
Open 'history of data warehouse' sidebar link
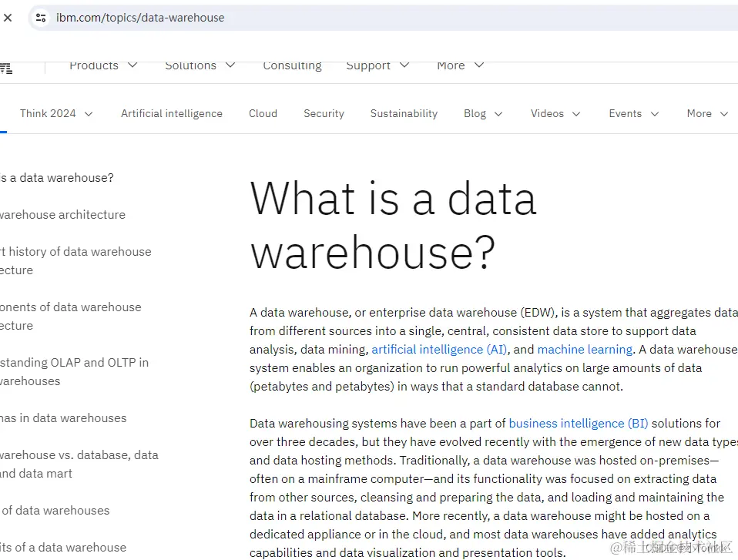tap(75, 260)
